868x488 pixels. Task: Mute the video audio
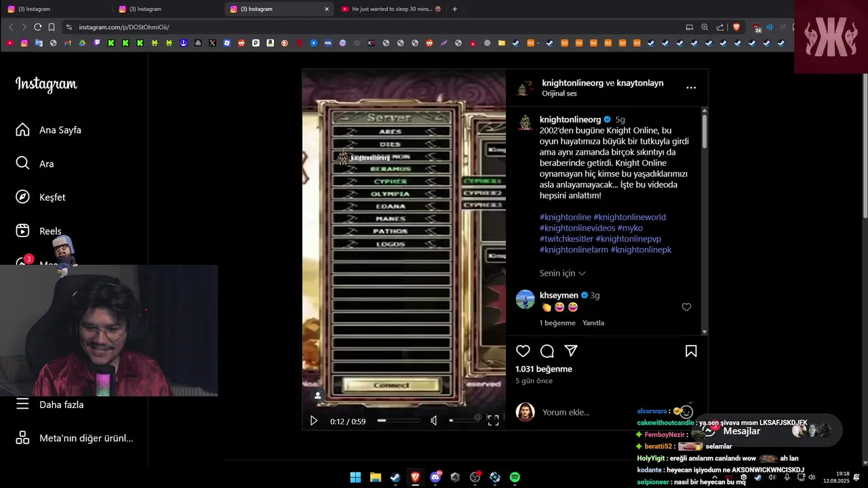[434, 421]
